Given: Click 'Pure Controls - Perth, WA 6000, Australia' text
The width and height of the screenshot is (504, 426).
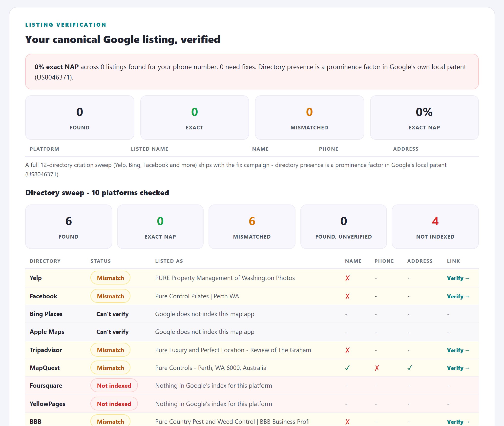Looking at the screenshot, I should click(x=211, y=368).
